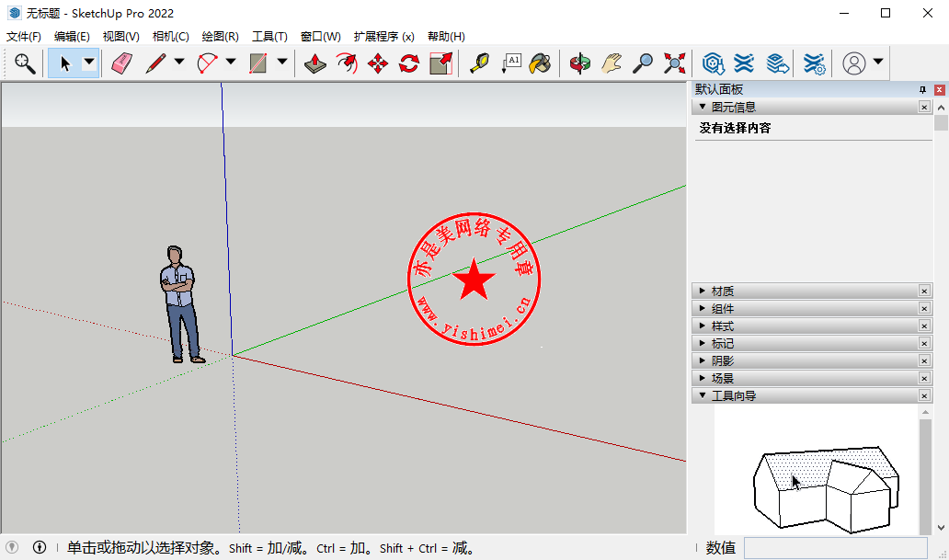Activate the Push/Pull tool
The height and width of the screenshot is (560, 949).
315,63
